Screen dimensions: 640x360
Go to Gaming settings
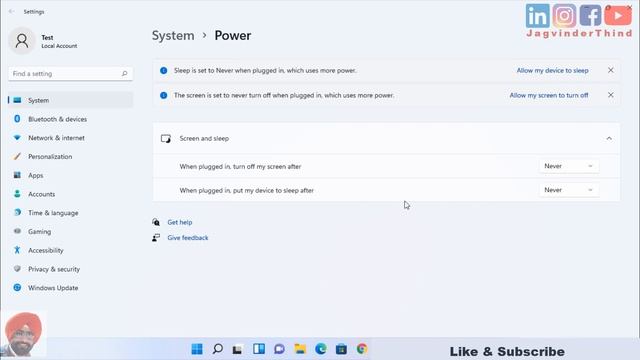[70, 231]
